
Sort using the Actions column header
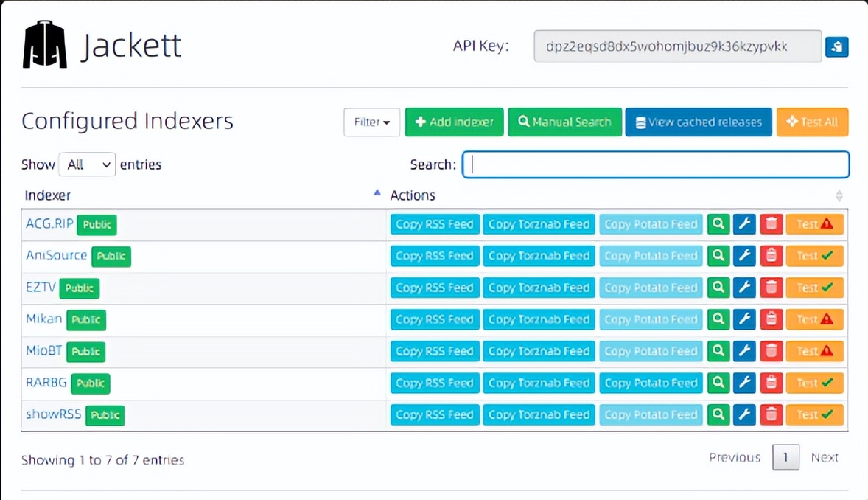click(413, 195)
